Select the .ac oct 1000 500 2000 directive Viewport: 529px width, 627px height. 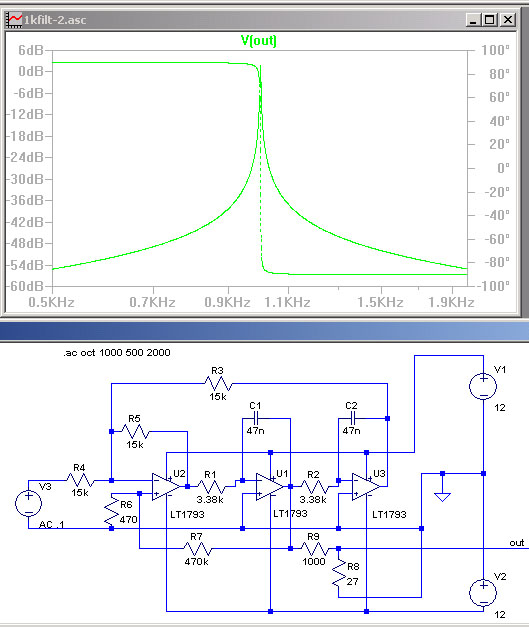pyautogui.click(x=117, y=353)
